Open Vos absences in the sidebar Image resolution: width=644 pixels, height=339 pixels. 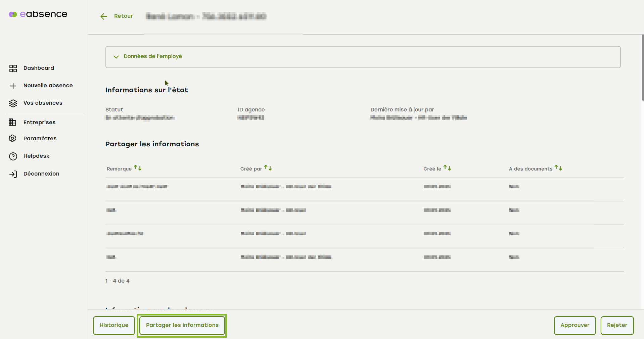[x=43, y=103]
